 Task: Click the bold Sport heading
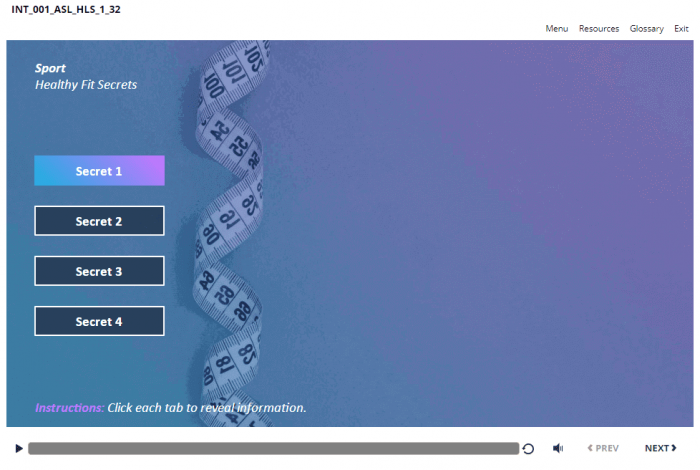[x=50, y=69]
